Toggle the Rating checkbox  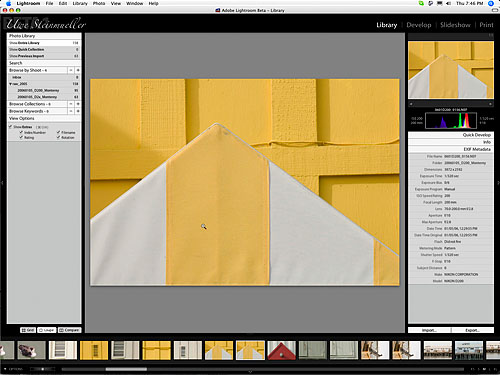coord(21,137)
